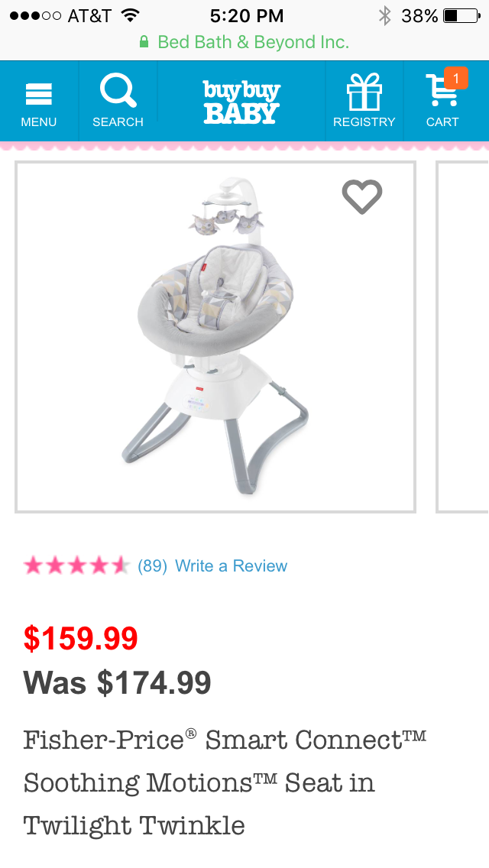Open the hamburger menu icon
The width and height of the screenshot is (489, 868).
click(39, 93)
